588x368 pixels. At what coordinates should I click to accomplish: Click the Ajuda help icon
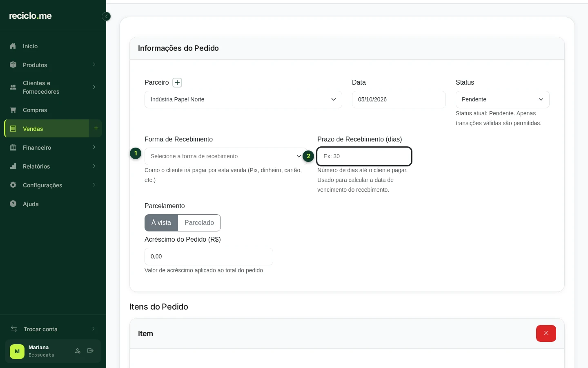click(13, 204)
